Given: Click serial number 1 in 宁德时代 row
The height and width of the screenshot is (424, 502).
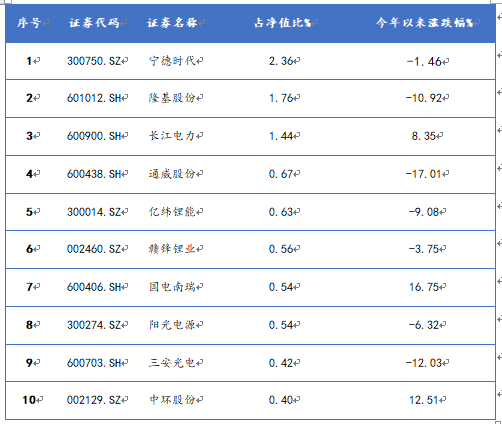Looking at the screenshot, I should tap(29, 61).
